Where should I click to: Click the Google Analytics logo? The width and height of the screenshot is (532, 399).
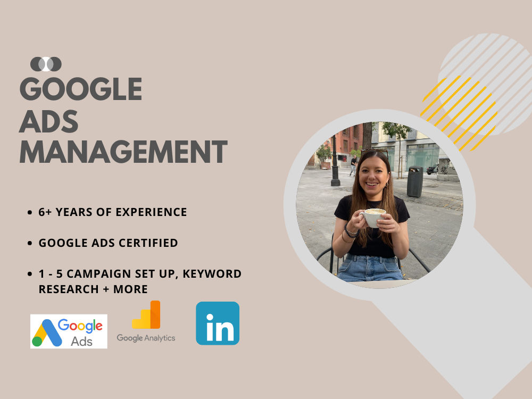coord(146,322)
